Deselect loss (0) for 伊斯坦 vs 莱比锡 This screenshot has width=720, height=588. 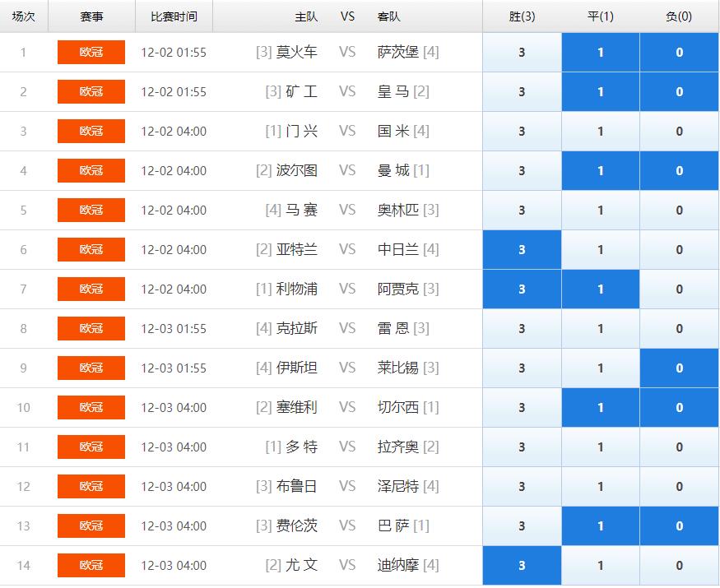tap(679, 368)
